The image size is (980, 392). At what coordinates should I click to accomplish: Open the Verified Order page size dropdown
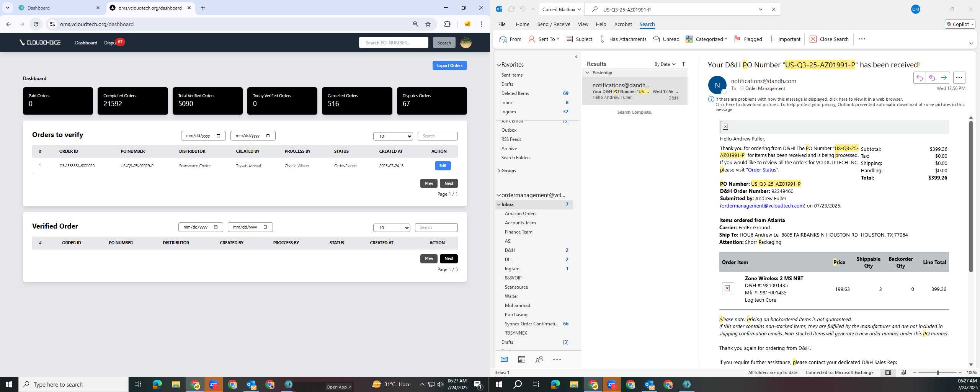(392, 228)
